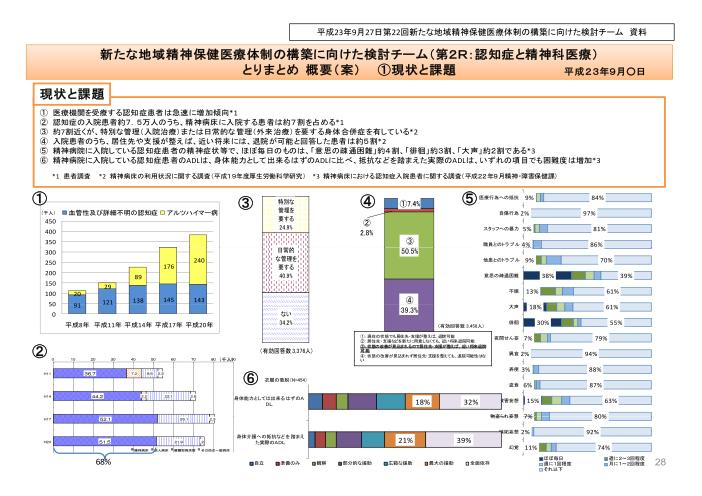This screenshot has width=702, height=496.
Task: Click the note （有効回答数3,376人） under chart ③
Action: 286,351
